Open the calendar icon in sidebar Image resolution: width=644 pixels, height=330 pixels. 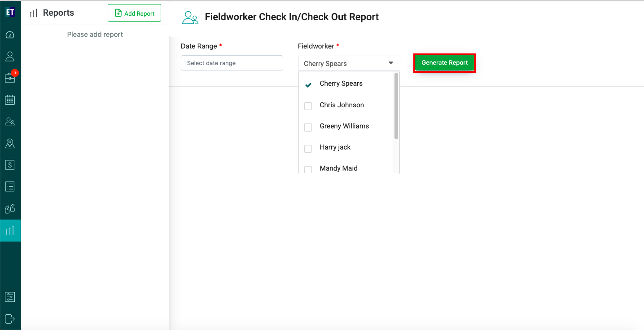(x=10, y=100)
